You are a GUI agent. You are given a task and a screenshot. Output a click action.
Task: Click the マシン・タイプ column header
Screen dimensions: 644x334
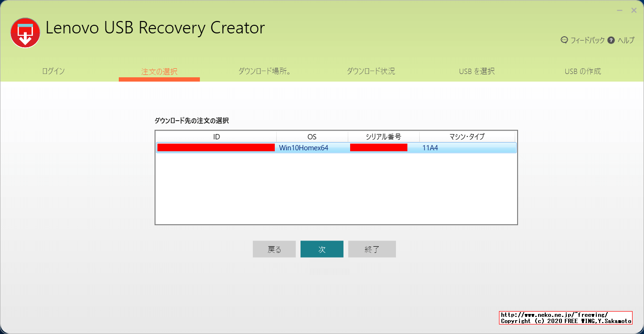467,136
